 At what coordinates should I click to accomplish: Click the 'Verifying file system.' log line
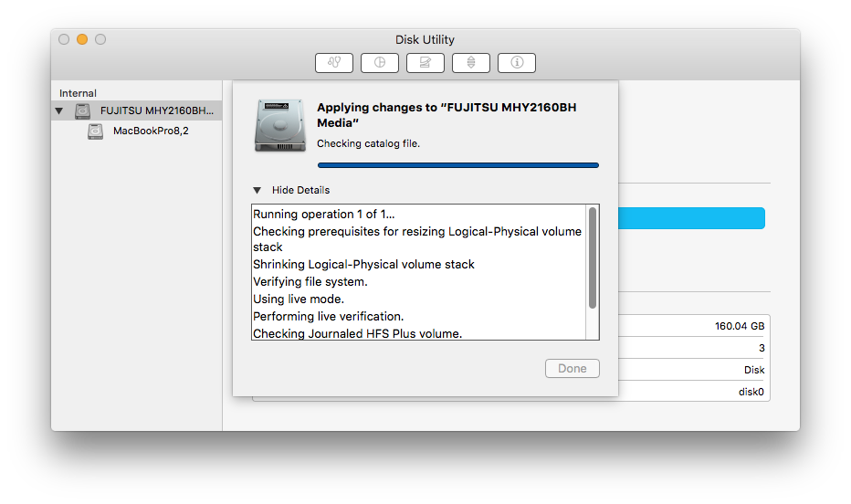310,281
